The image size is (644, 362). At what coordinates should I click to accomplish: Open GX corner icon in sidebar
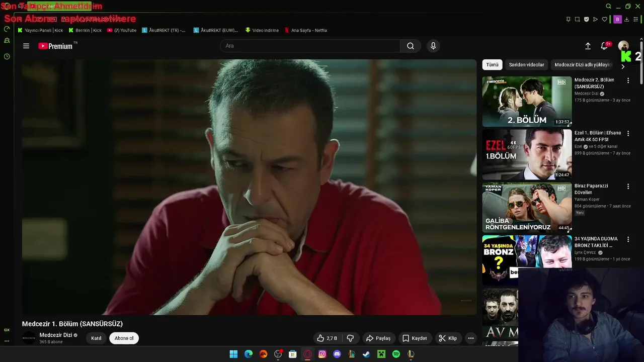pos(7,330)
